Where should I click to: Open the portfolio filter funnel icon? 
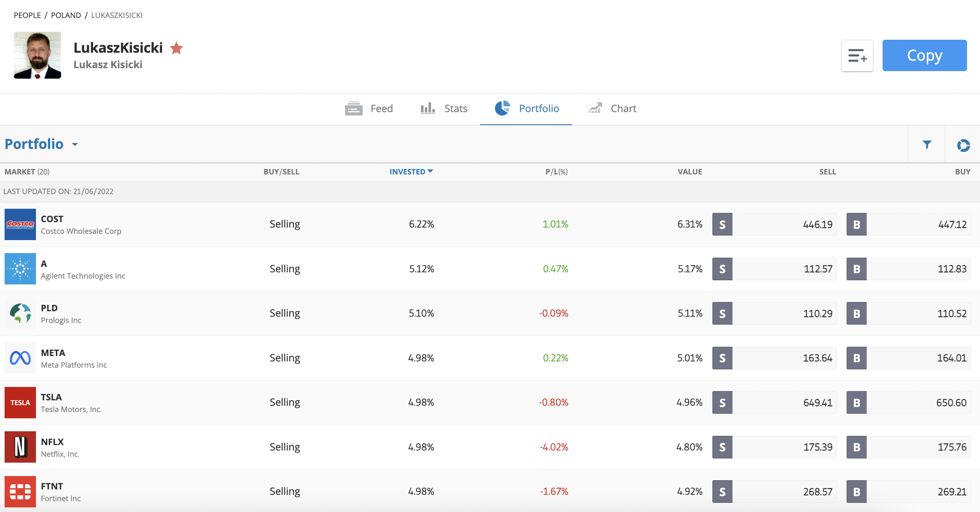927,145
